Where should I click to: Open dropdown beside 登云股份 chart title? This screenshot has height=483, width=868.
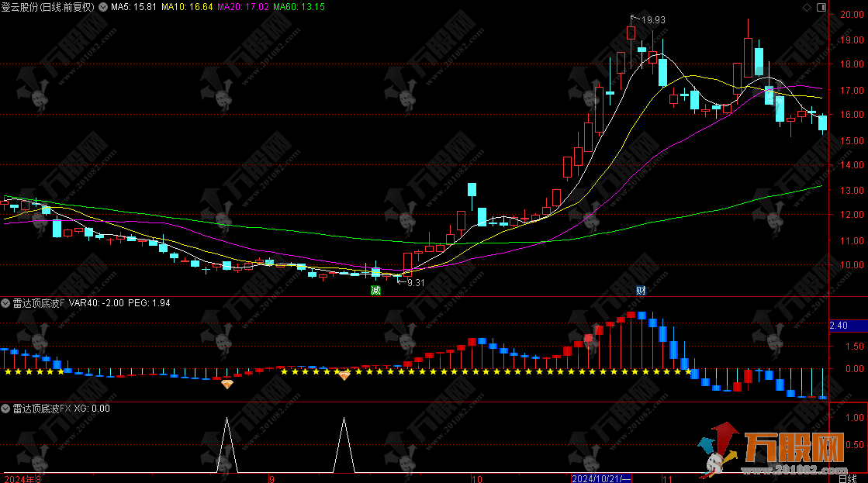click(x=103, y=7)
